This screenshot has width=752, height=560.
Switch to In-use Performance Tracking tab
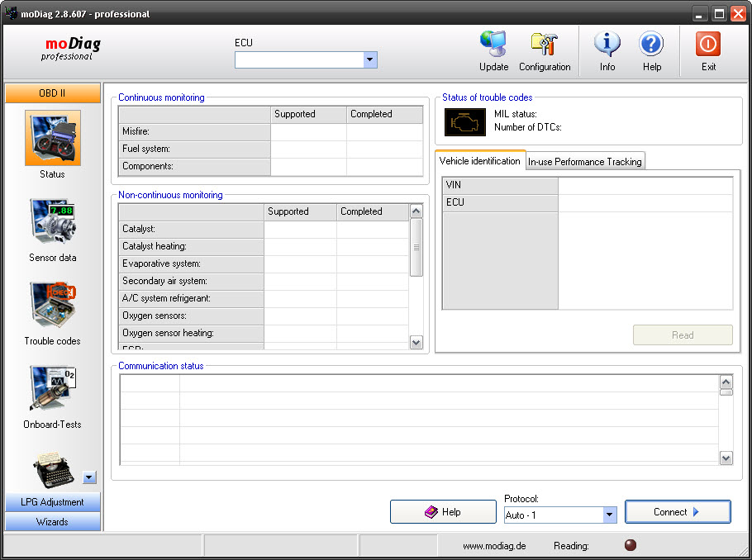pyautogui.click(x=585, y=162)
